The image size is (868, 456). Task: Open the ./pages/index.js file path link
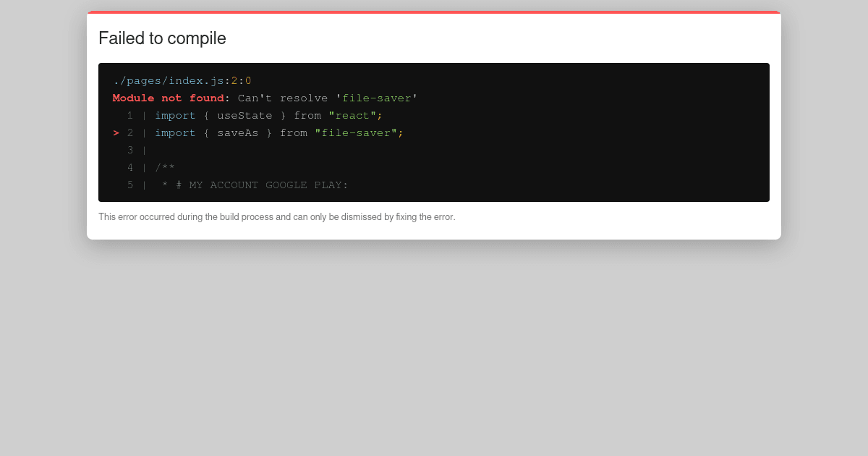168,80
